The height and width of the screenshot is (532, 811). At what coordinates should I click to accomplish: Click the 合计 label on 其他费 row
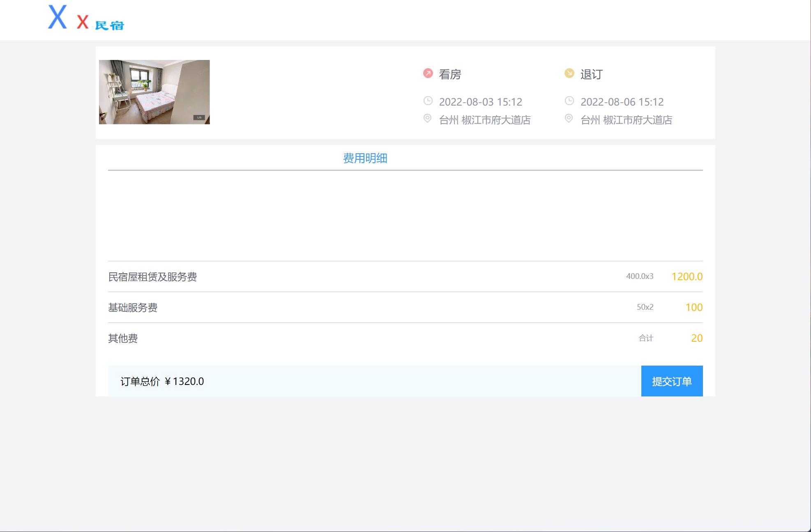646,338
